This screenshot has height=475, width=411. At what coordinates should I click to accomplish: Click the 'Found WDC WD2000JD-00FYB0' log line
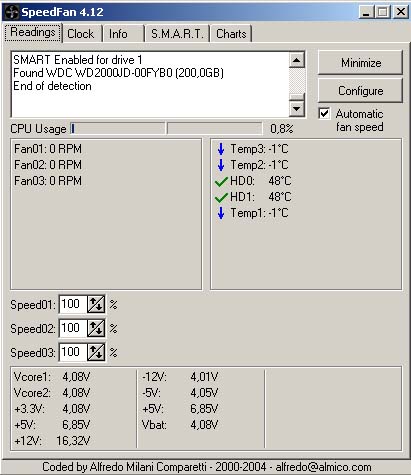tap(118, 73)
